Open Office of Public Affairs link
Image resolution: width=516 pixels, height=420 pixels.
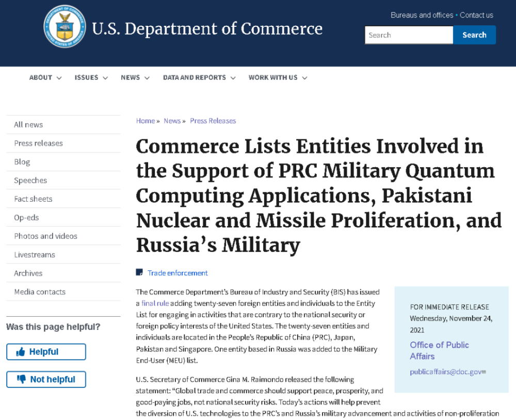(439, 350)
